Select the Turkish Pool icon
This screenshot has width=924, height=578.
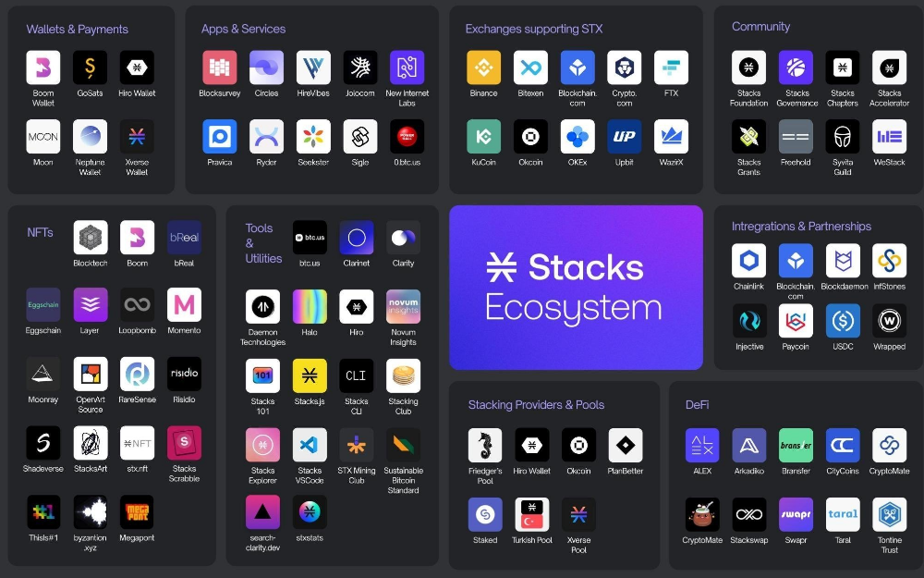pos(532,514)
